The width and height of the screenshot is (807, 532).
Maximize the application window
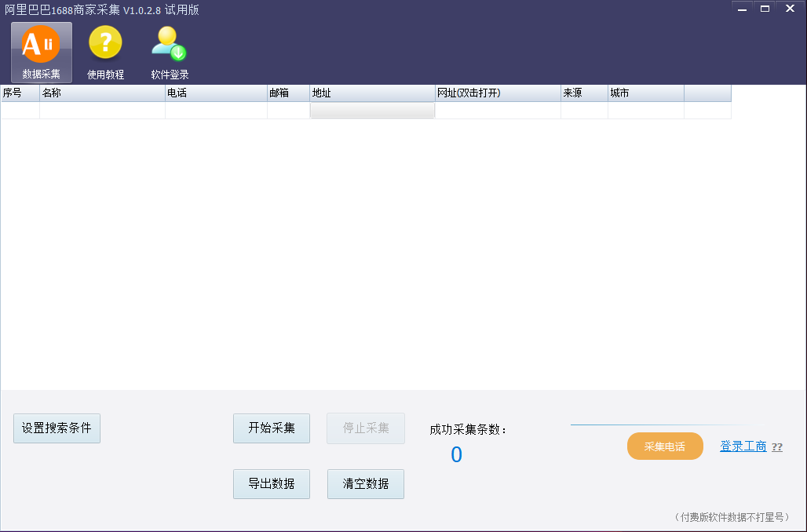click(x=765, y=9)
